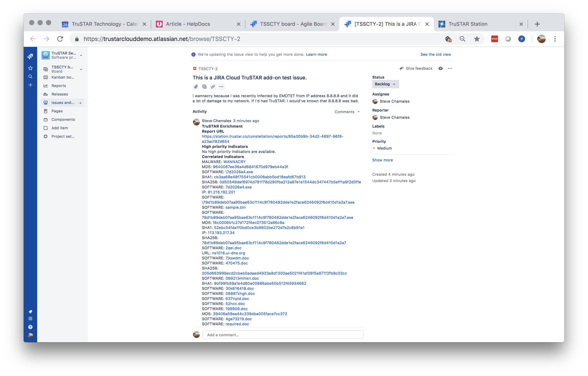Expand the TSSCTY board switcher
The width and height of the screenshot is (588, 376).
click(x=81, y=69)
